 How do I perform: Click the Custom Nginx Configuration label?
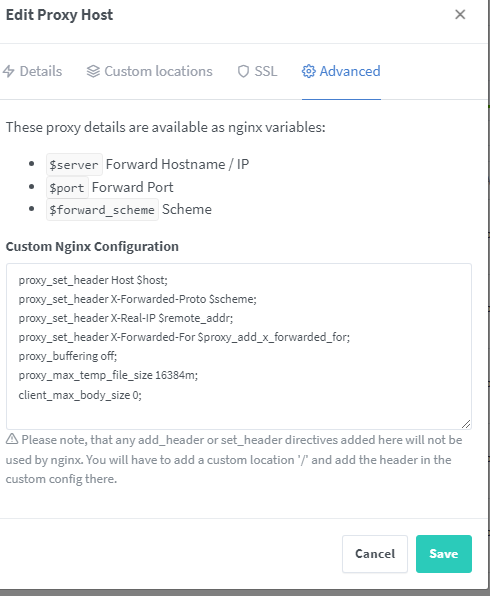(92, 246)
